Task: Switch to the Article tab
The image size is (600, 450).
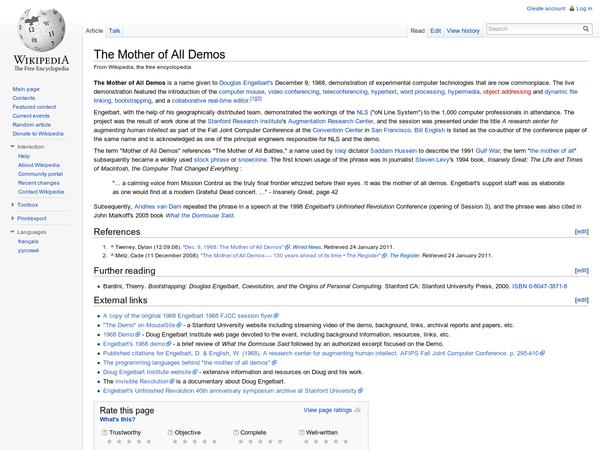Action: click(x=94, y=31)
